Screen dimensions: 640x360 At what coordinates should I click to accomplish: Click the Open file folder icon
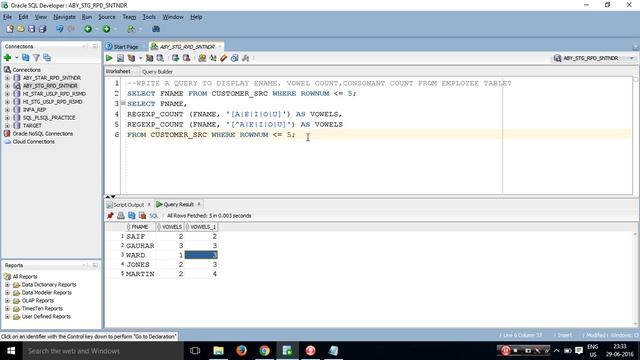tap(20, 29)
